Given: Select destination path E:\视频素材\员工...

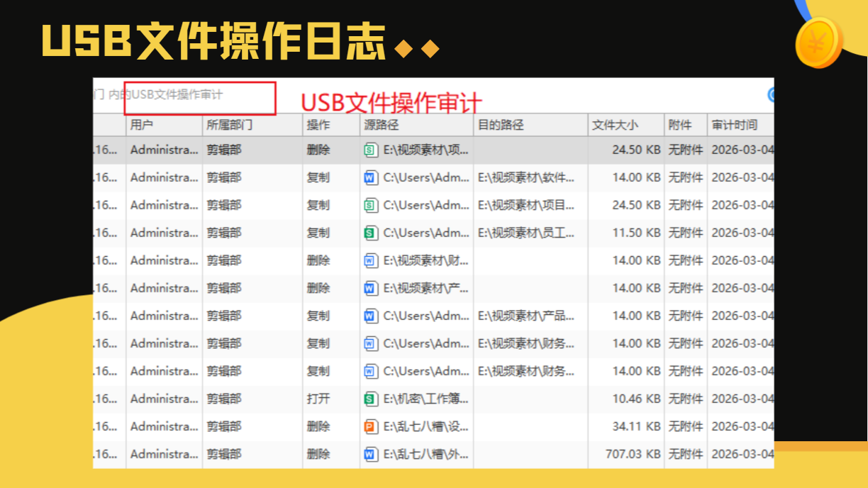Looking at the screenshot, I should pos(526,233).
